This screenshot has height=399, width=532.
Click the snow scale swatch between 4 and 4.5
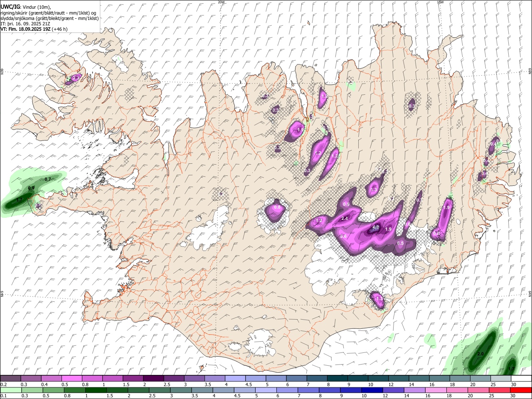[x=235, y=378]
